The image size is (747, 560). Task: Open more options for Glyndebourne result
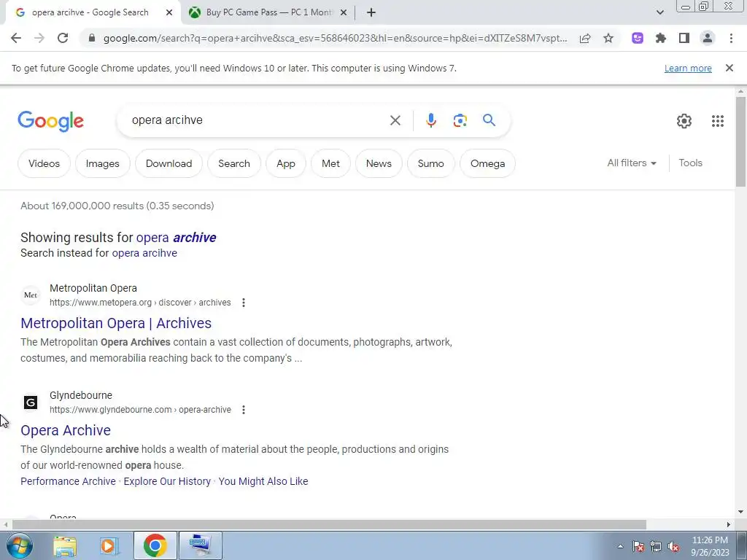(244, 410)
